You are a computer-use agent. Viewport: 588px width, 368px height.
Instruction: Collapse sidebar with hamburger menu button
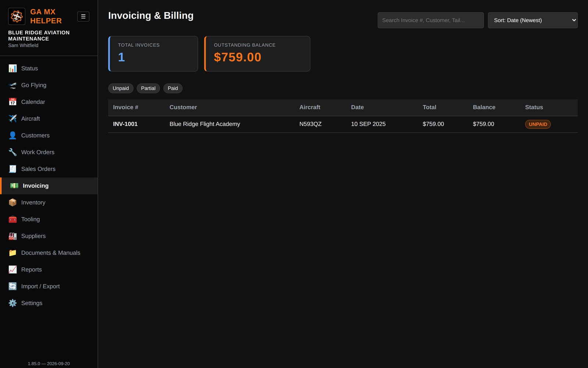(83, 17)
